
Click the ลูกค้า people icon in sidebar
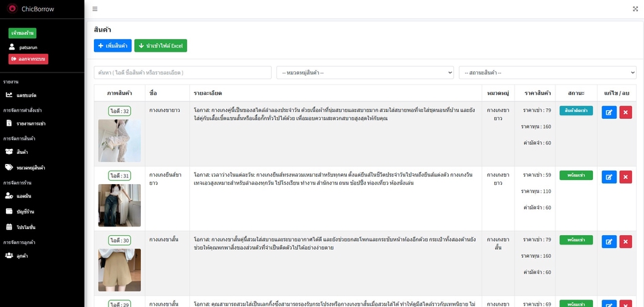(9, 255)
